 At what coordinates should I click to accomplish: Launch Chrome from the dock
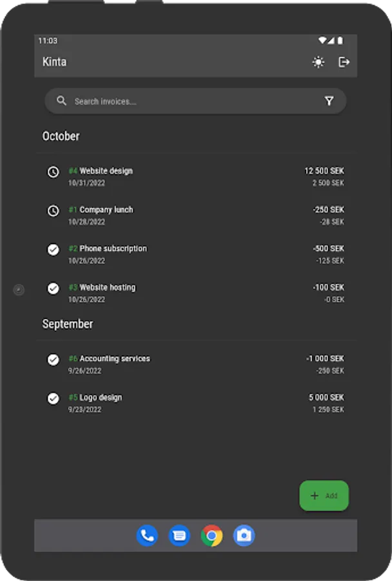(211, 535)
